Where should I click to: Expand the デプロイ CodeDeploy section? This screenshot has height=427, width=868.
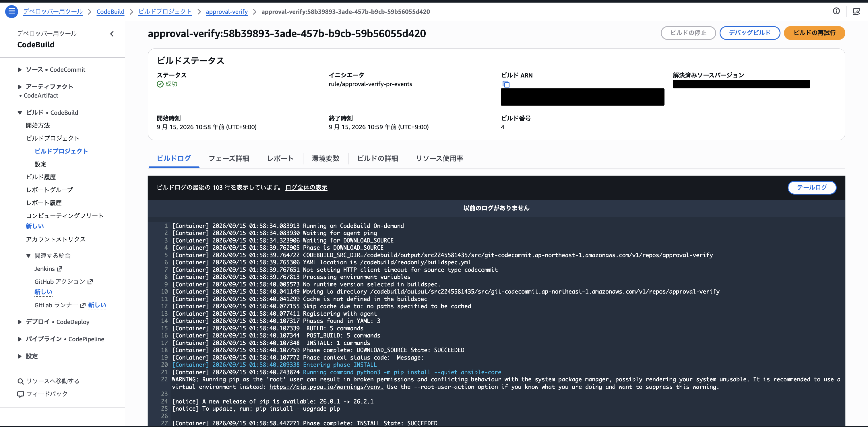(x=20, y=322)
